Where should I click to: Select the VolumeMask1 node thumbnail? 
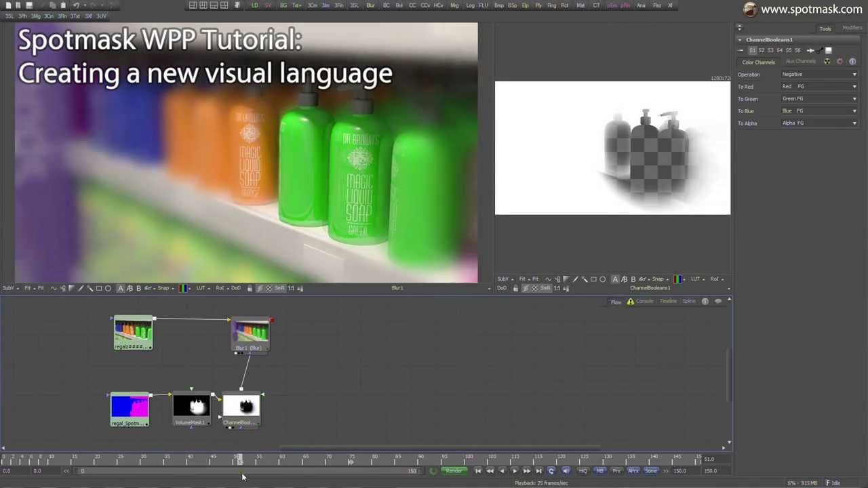(191, 407)
